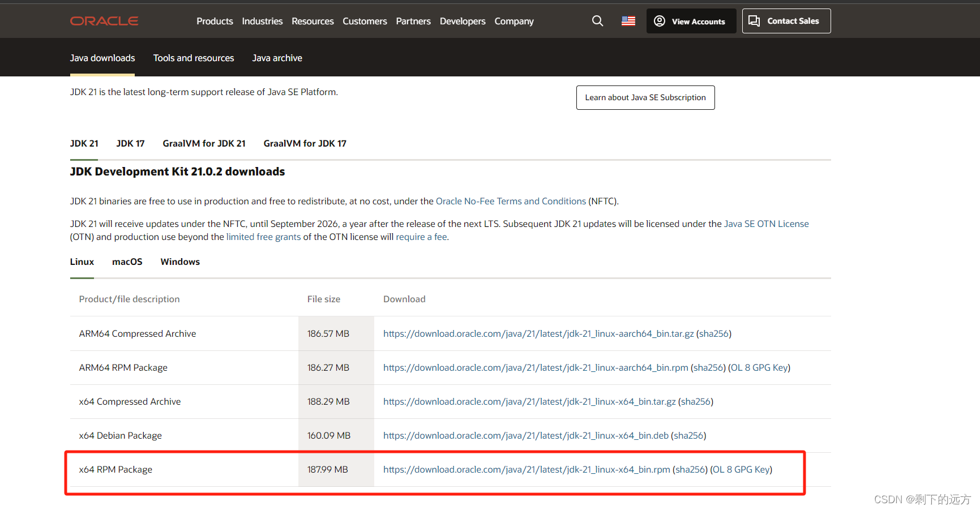Image resolution: width=980 pixels, height=510 pixels.
Task: Open the country/language flag selector
Action: tap(628, 20)
